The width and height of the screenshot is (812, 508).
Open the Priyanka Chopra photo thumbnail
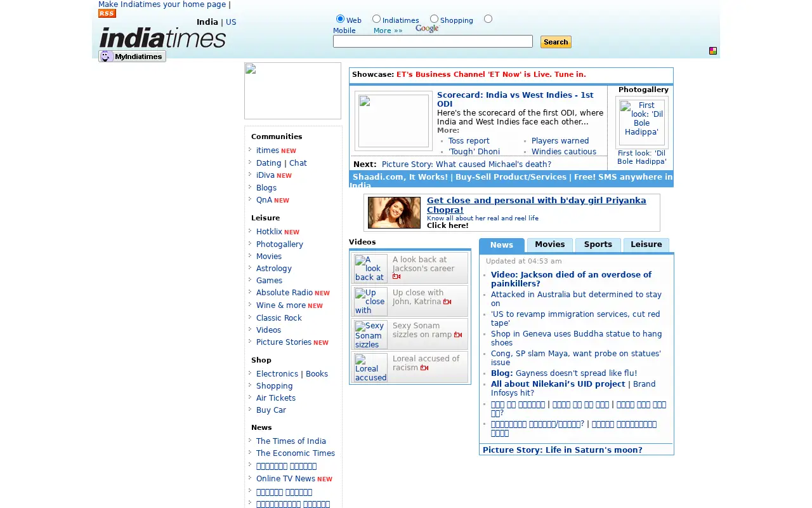click(394, 213)
